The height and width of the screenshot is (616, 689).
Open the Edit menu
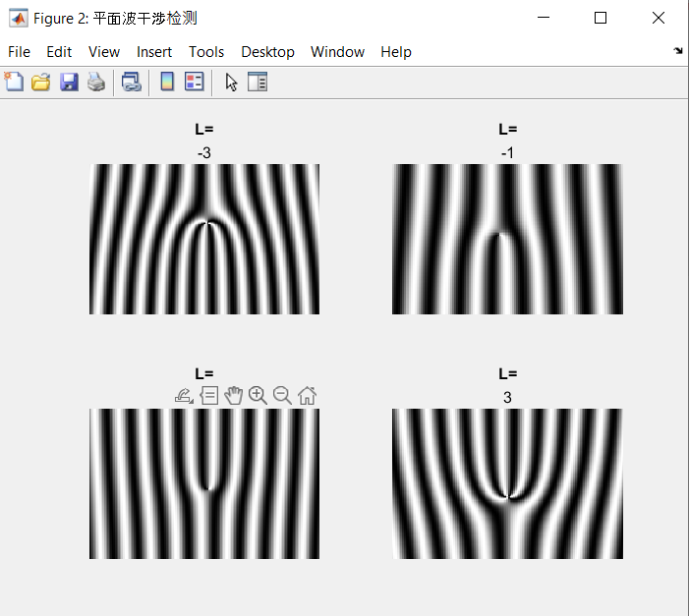click(59, 52)
